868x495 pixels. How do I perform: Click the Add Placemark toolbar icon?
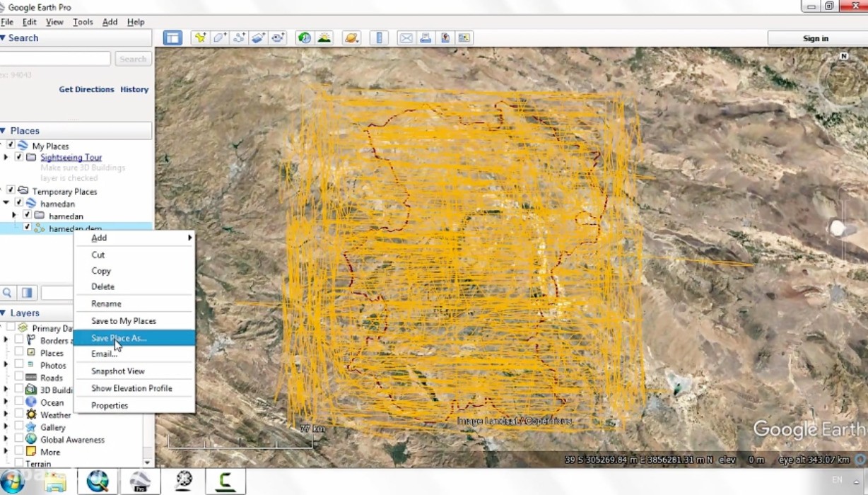pyautogui.click(x=200, y=38)
